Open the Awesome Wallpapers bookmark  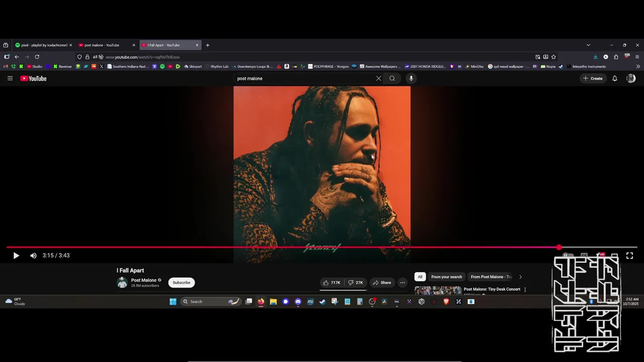click(x=380, y=66)
